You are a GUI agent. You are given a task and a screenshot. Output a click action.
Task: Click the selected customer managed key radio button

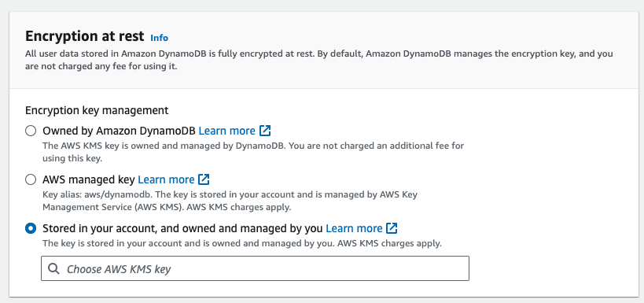(31, 228)
